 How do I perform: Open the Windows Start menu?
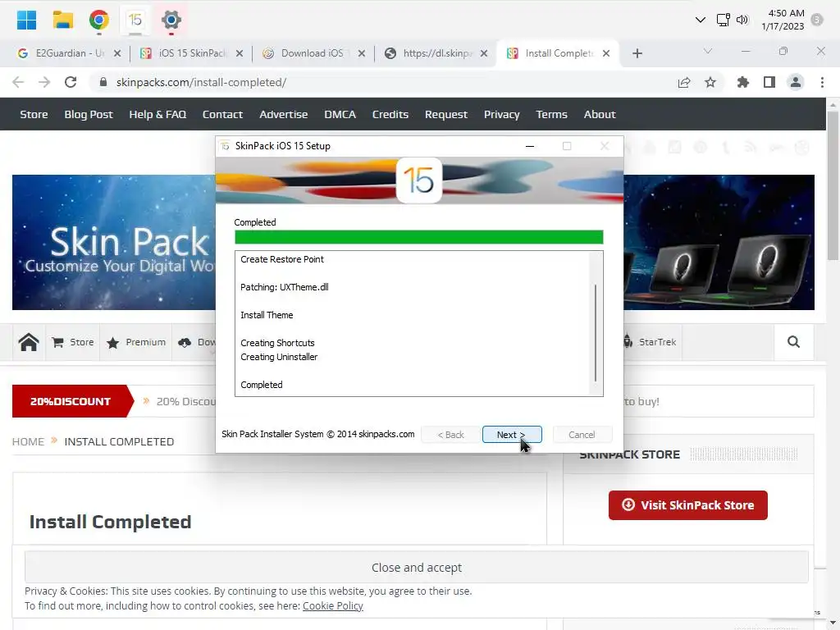click(26, 21)
